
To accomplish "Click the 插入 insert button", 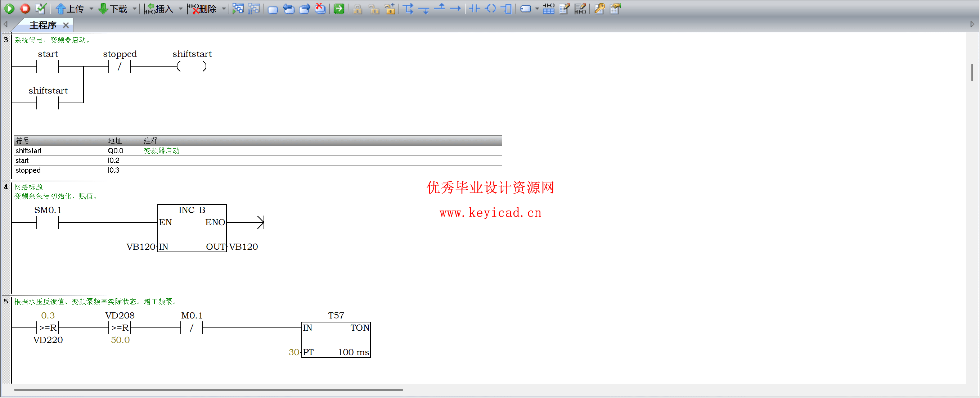I will click(x=159, y=8).
